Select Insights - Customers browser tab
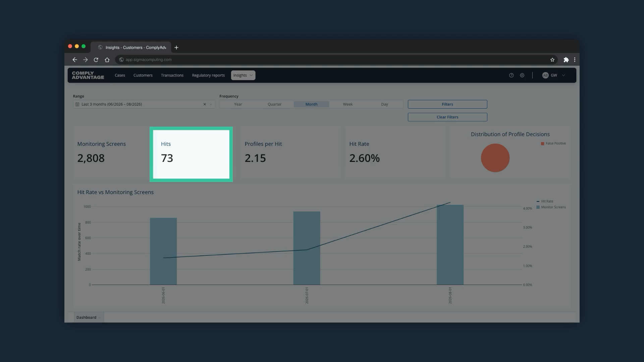This screenshot has height=362, width=644. pos(131,48)
